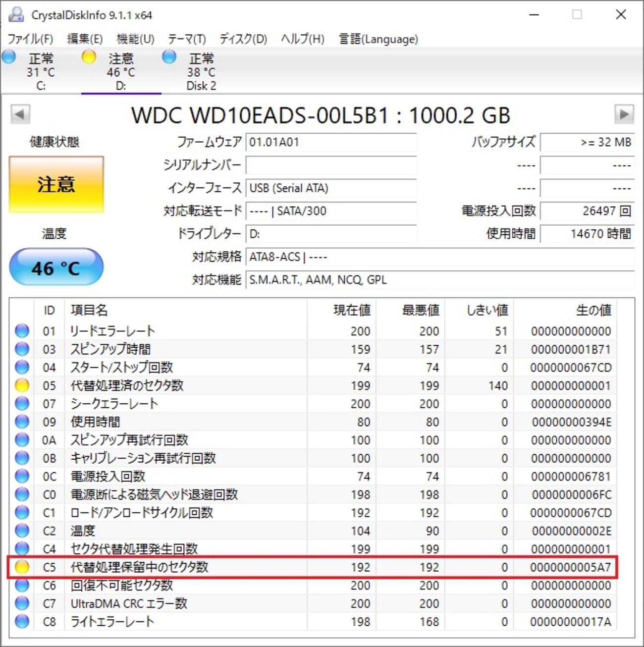Select the D: drive yellow status orb
Image resolution: width=644 pixels, height=647 pixels.
(89, 57)
